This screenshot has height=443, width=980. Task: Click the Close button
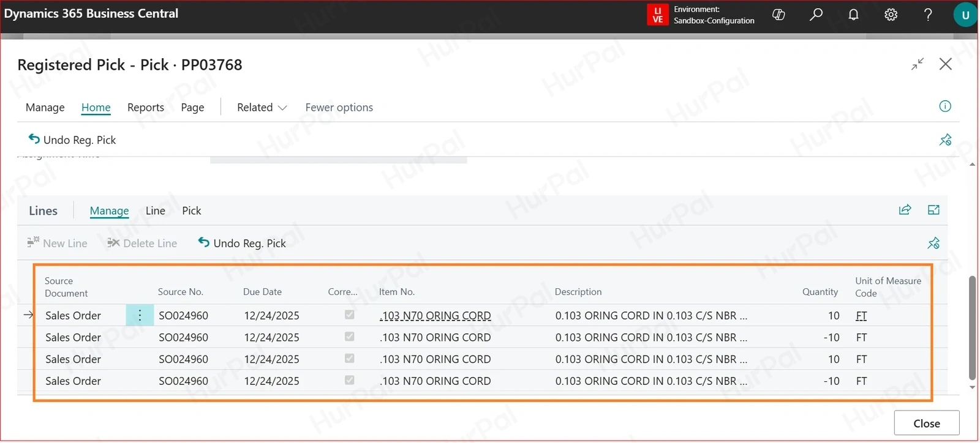point(927,423)
